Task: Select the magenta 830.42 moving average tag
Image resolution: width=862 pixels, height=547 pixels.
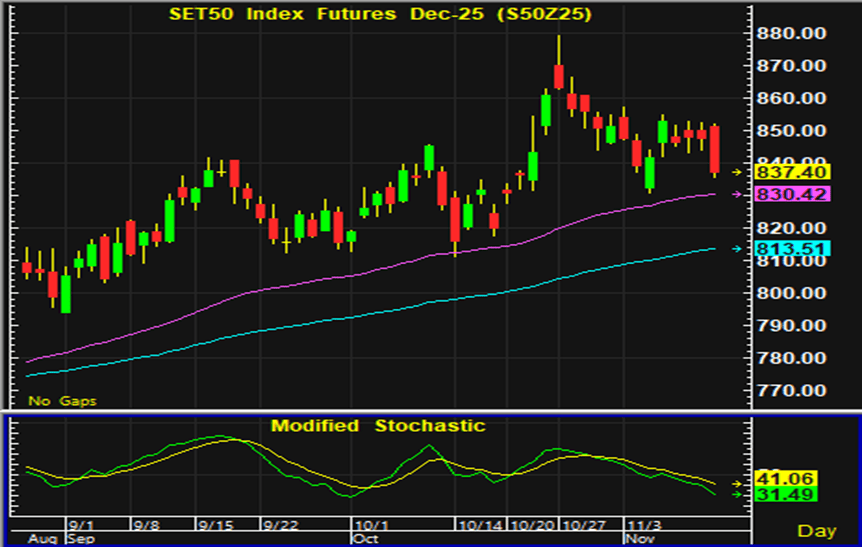Action: [x=791, y=194]
